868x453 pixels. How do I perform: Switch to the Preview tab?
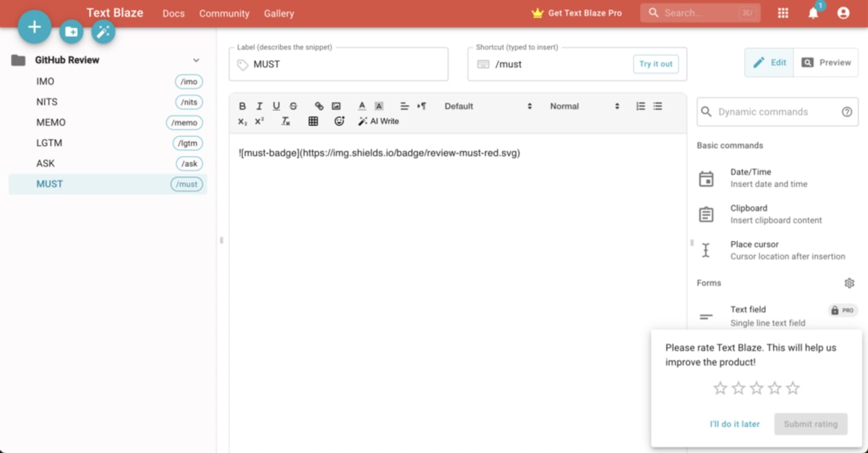tap(826, 62)
